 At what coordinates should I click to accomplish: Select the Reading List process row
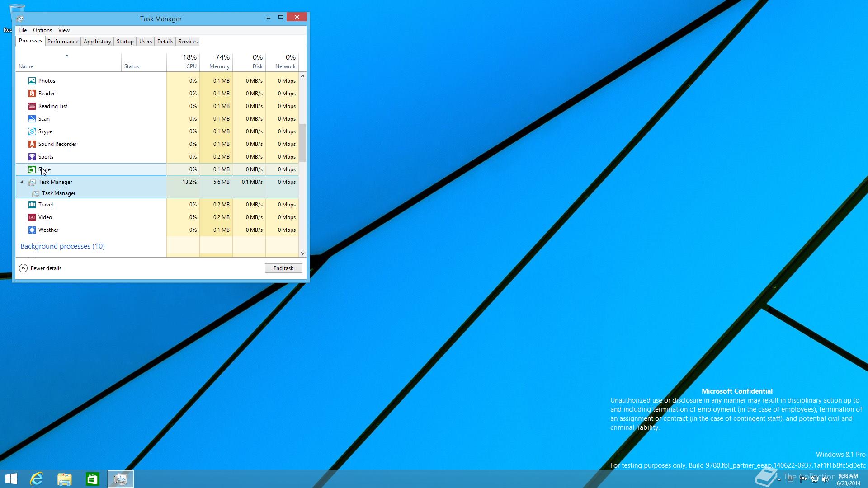pyautogui.click(x=157, y=106)
